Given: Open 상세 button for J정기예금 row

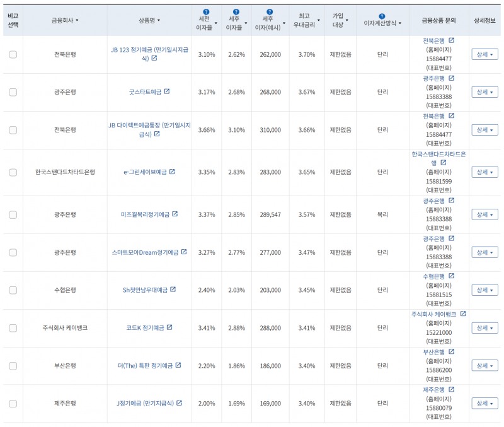Looking at the screenshot, I should point(484,403).
